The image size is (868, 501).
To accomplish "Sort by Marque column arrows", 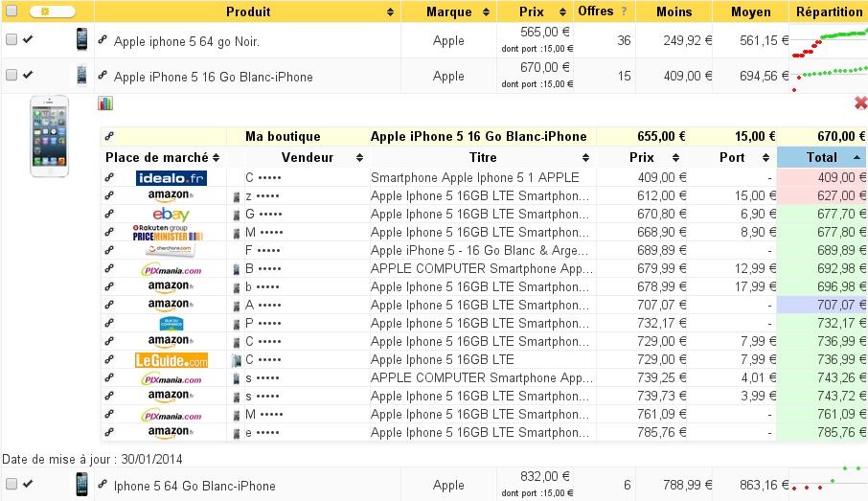I will (x=486, y=12).
